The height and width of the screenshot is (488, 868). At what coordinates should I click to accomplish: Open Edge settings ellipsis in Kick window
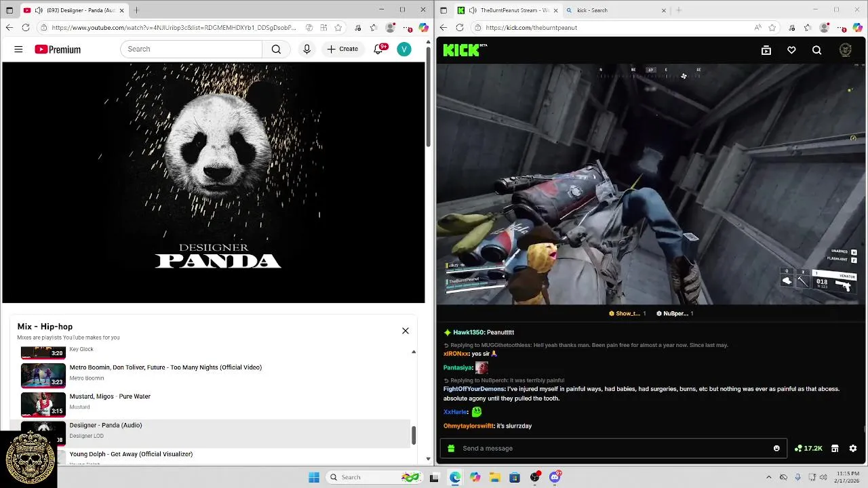coord(841,28)
